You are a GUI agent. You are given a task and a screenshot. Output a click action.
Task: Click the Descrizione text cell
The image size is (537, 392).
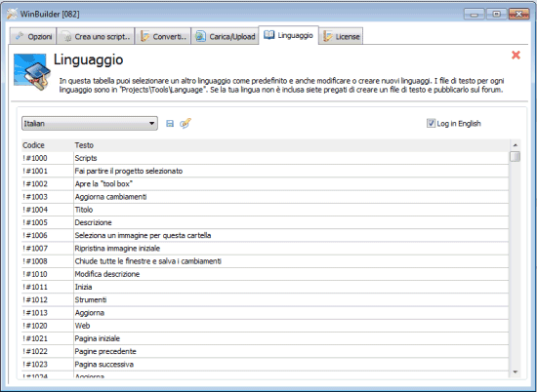291,222
